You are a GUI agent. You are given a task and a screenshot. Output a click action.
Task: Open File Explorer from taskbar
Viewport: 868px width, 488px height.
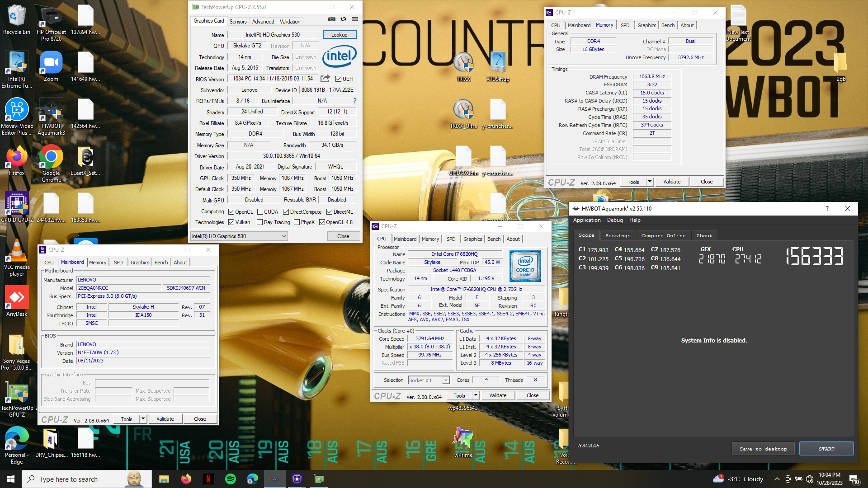point(164,479)
